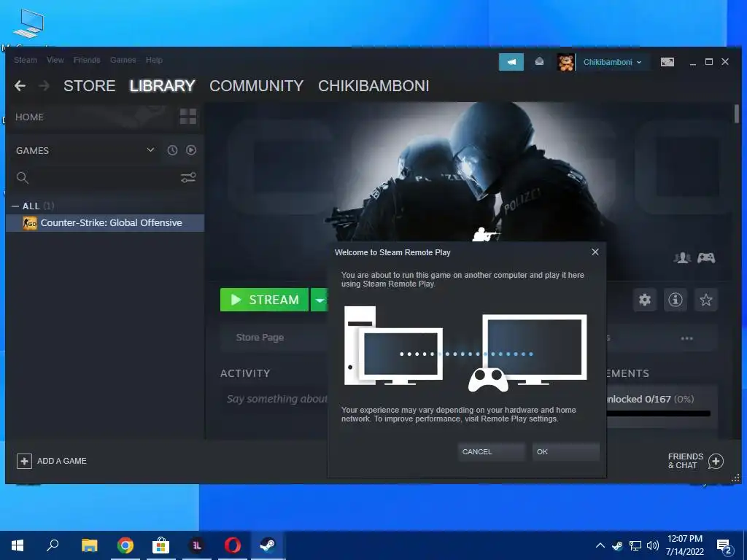Click ADD A GAME label
Screen dimensions: 747x560
62,461
